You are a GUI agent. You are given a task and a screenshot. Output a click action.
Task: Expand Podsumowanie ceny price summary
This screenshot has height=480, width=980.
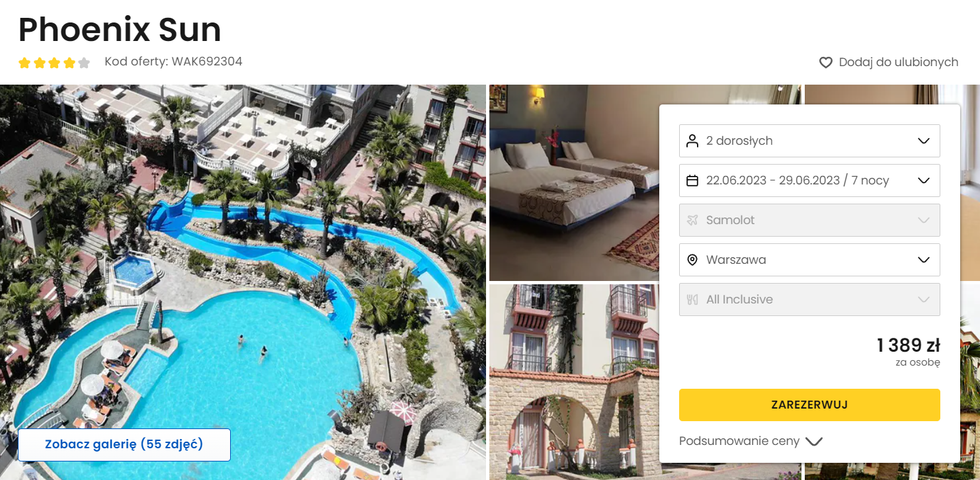tap(751, 441)
